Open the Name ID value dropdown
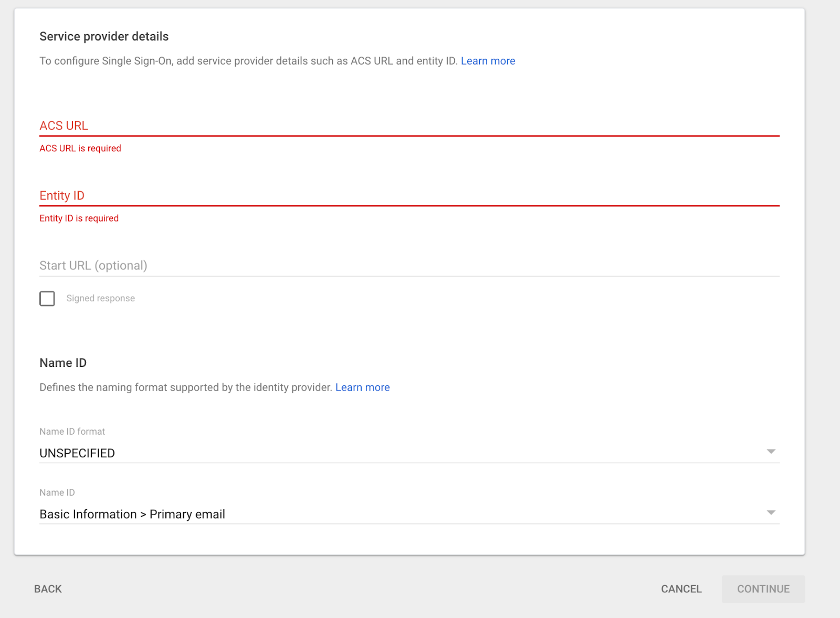This screenshot has height=618, width=840. tap(367, 514)
